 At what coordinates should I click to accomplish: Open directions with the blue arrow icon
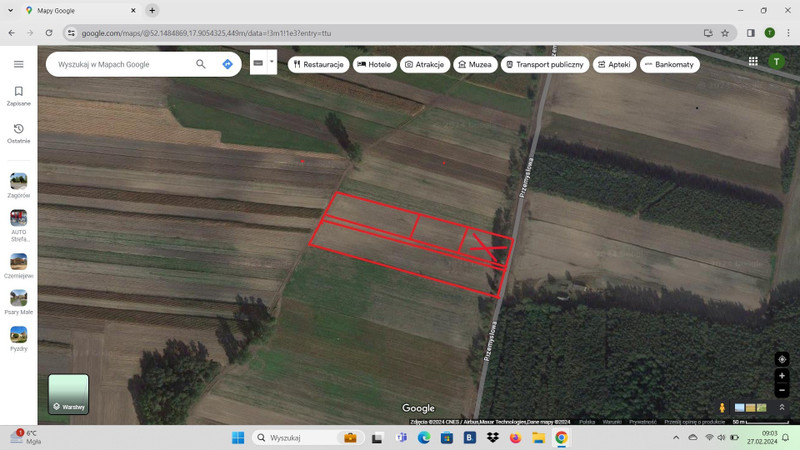click(x=228, y=64)
